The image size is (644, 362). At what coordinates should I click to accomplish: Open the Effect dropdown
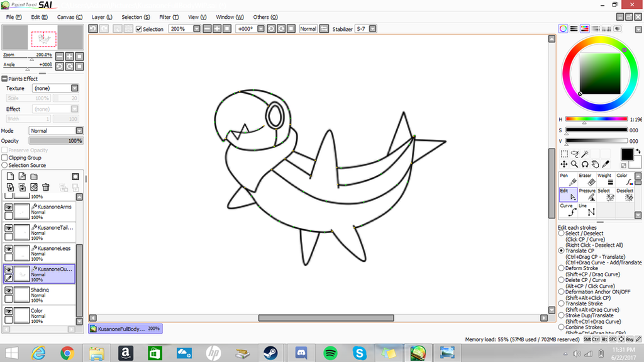click(x=75, y=109)
